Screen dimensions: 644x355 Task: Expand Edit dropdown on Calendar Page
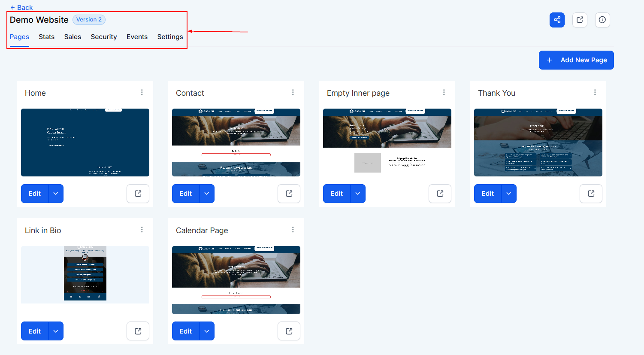[207, 331]
